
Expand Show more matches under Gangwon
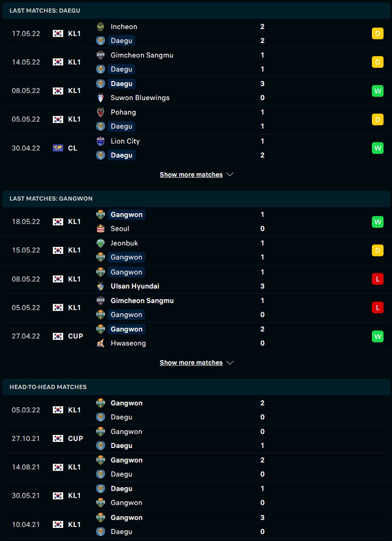[191, 363]
